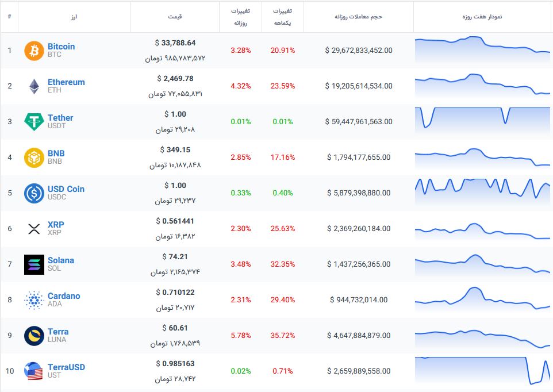Screen dimensions: 553x392
Task: Click USD Coin daily change 0.33%
Action: pos(240,193)
